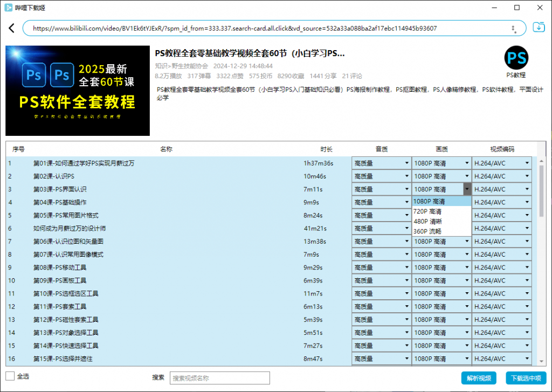The height and width of the screenshot is (392, 552).
Task: Open the three-dot menu inside the address bar
Action: pyautogui.click(x=514, y=27)
